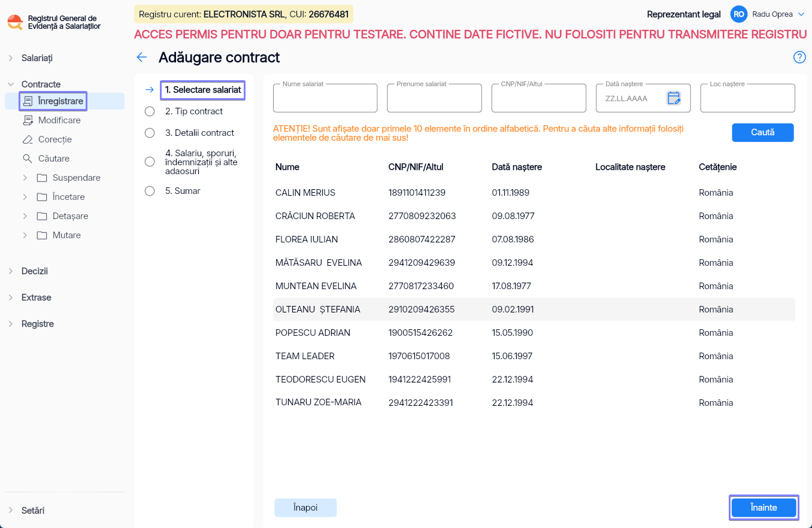
Task: Open help via the question mark icon
Action: [x=799, y=57]
